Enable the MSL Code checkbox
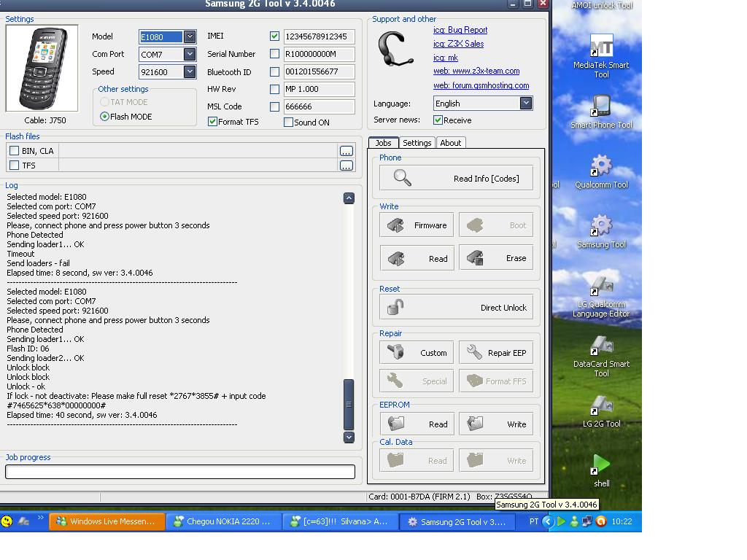 [x=274, y=106]
